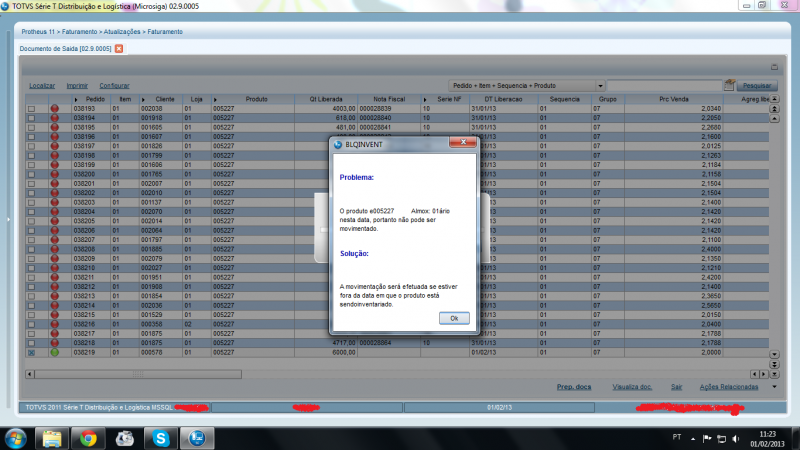Screen dimensions: 800x450
Task: Click the Action Center flag icon
Action: [707, 438]
